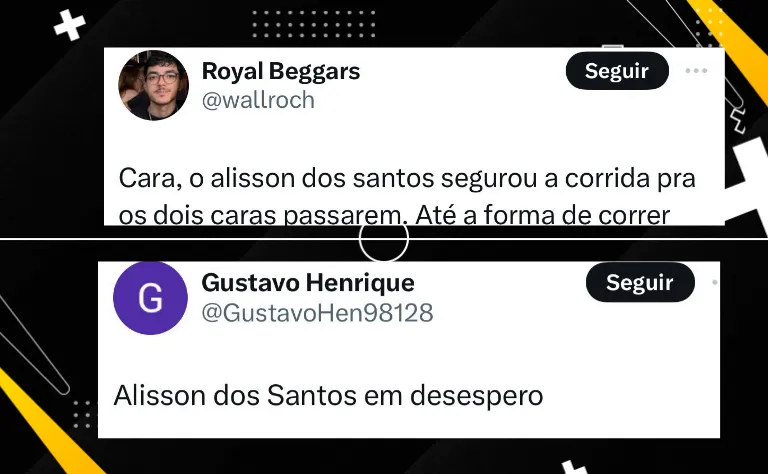Open the @wallroch handle
Viewport: 768px width, 474px height.
pos(258,100)
